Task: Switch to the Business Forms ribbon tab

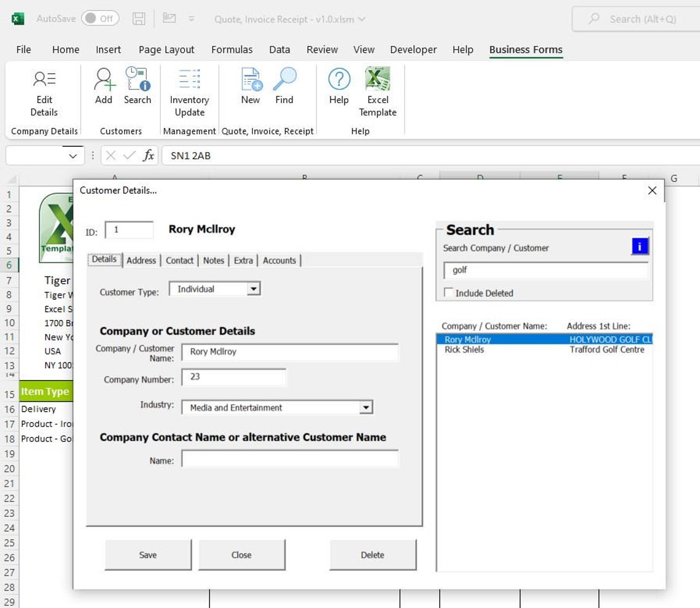Action: (x=526, y=49)
